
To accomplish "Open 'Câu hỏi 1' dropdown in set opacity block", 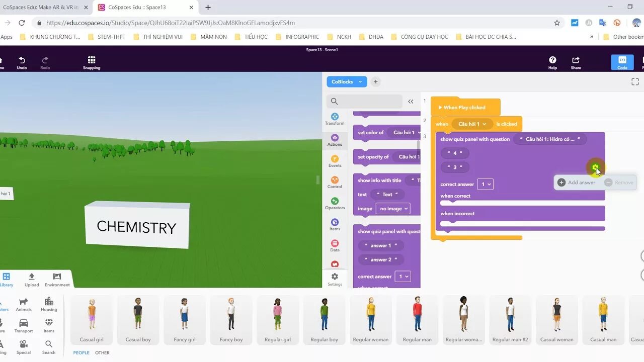I will pos(407,156).
